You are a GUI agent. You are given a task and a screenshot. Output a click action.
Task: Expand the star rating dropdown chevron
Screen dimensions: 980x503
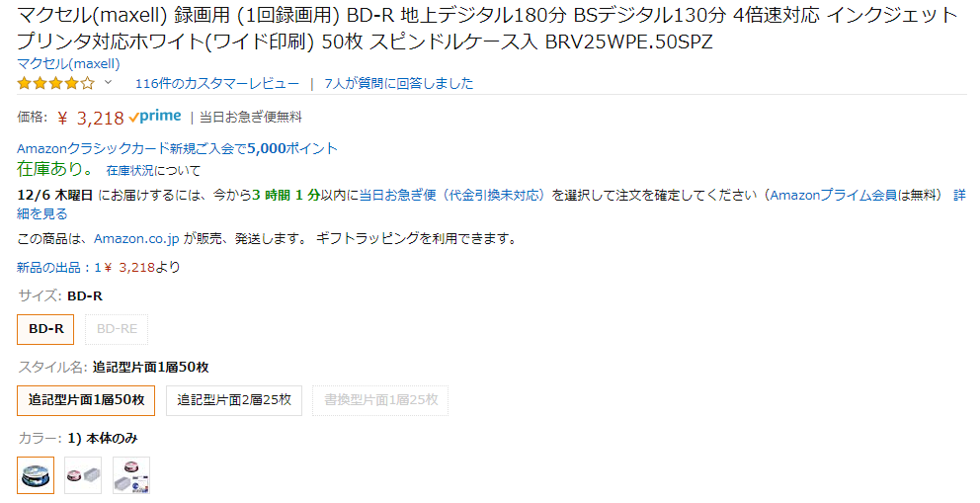(x=108, y=82)
